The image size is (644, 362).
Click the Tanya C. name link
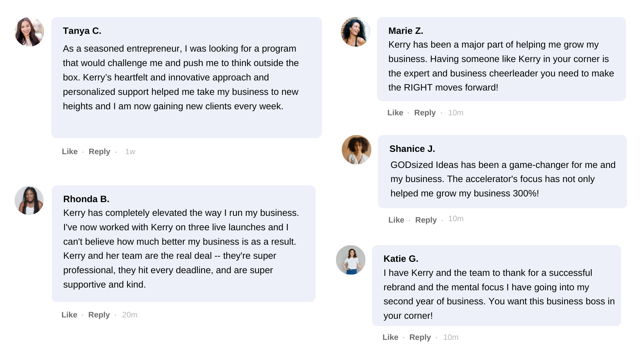(82, 31)
